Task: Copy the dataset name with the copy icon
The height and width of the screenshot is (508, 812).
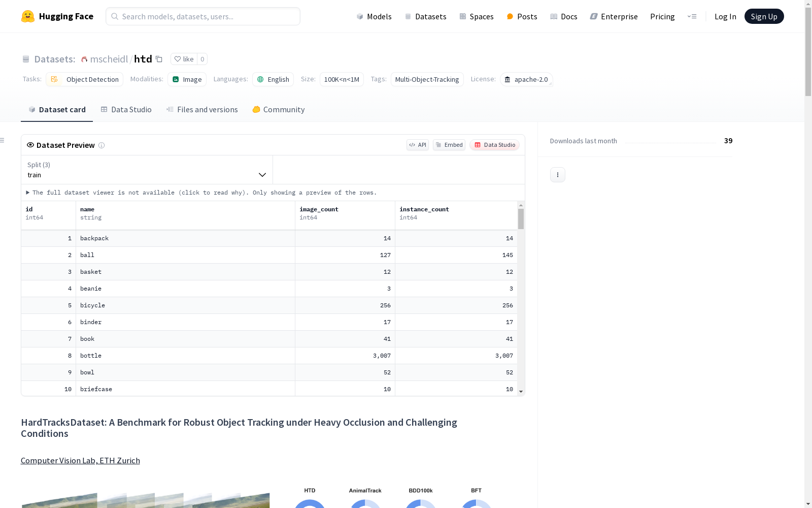Action: tap(159, 59)
